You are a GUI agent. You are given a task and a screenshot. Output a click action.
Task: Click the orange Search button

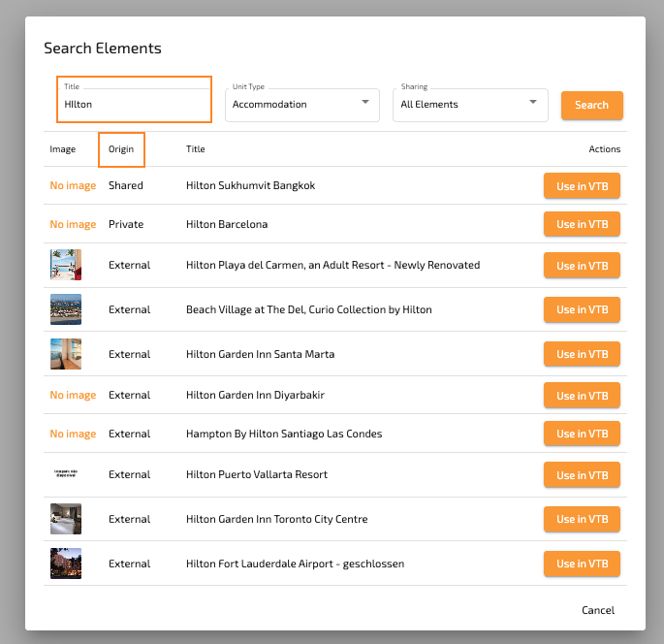click(591, 105)
